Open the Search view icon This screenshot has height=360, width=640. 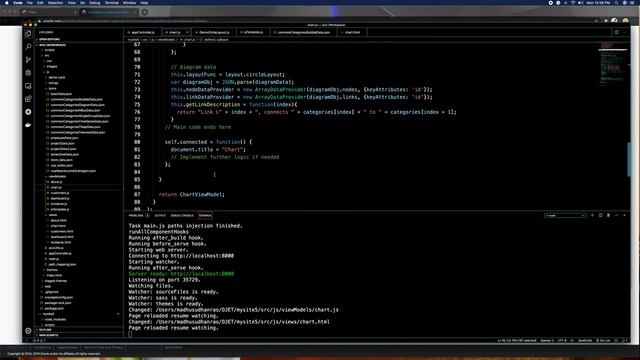28,47
